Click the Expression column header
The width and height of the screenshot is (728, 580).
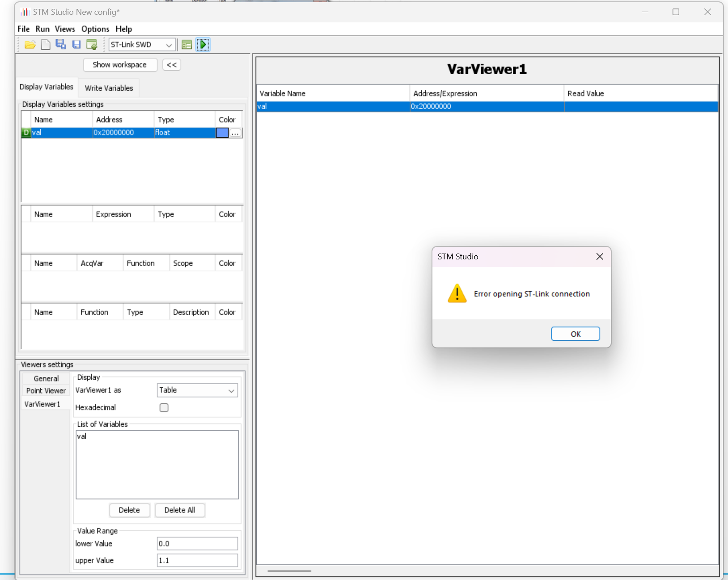[x=123, y=214]
